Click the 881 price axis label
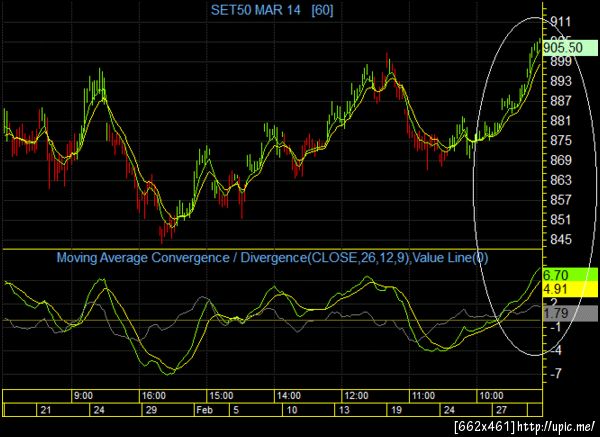The height and width of the screenshot is (437, 600). 561,121
